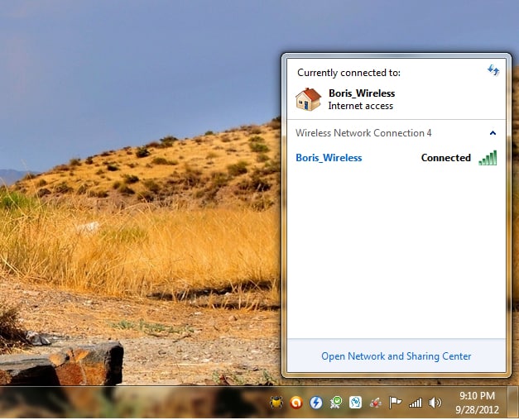This screenshot has width=519, height=420.
Task: Click the date 9/28/2012 on taskbar
Action: click(x=477, y=409)
